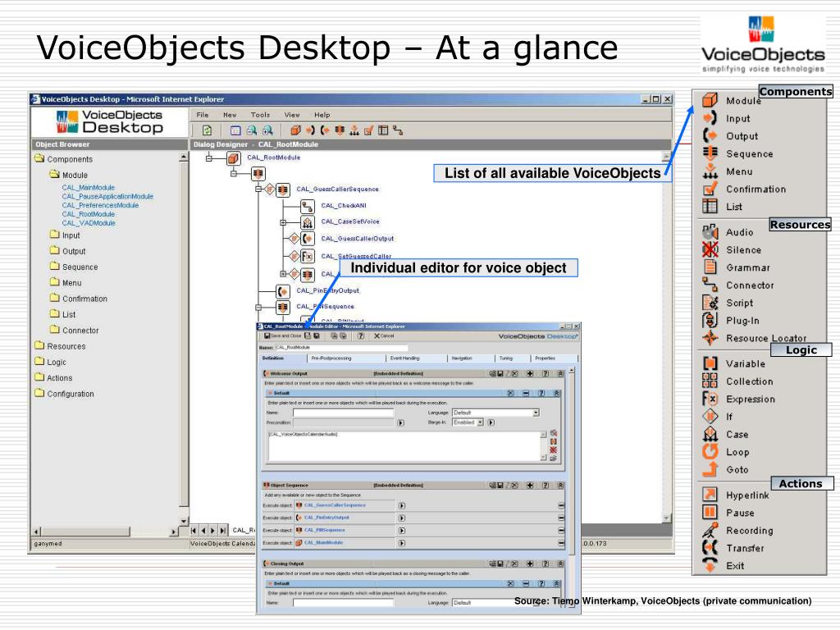Open the New menu
Screen dimensions: 840x630
coord(230,115)
